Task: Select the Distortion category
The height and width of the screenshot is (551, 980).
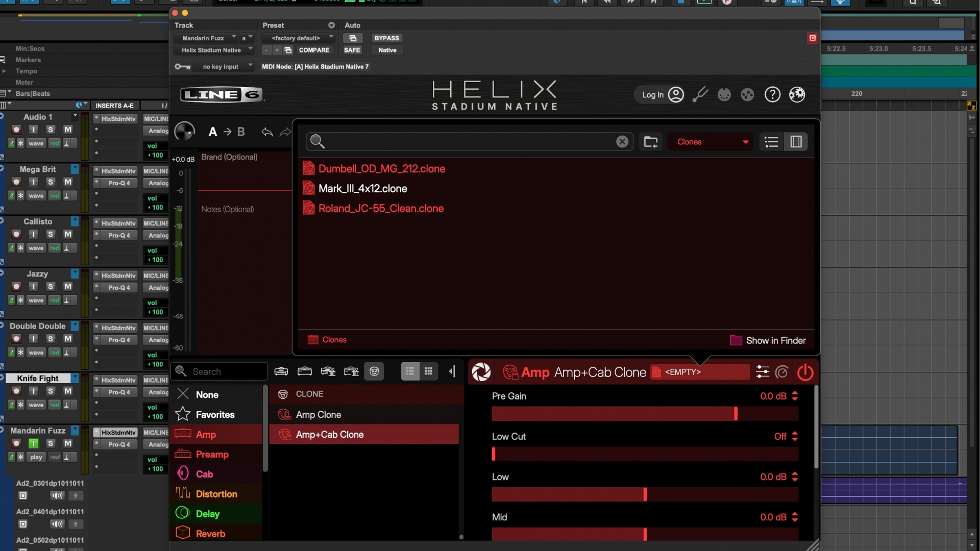Action: click(x=216, y=494)
